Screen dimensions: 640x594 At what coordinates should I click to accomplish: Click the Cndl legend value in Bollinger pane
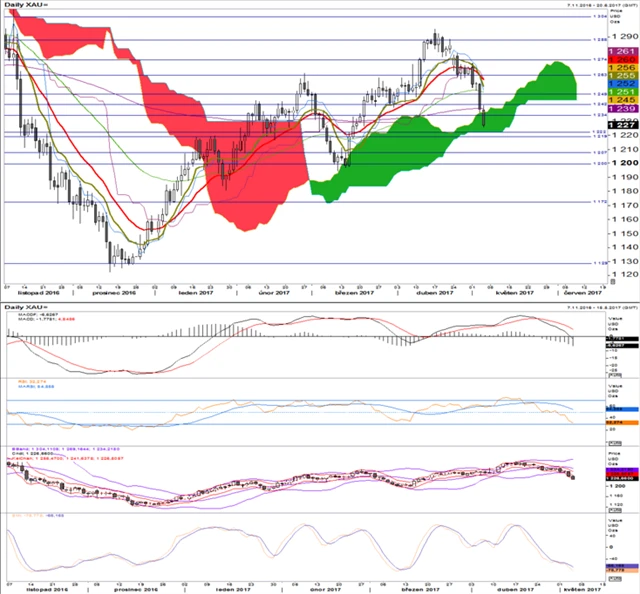[x=31, y=454]
